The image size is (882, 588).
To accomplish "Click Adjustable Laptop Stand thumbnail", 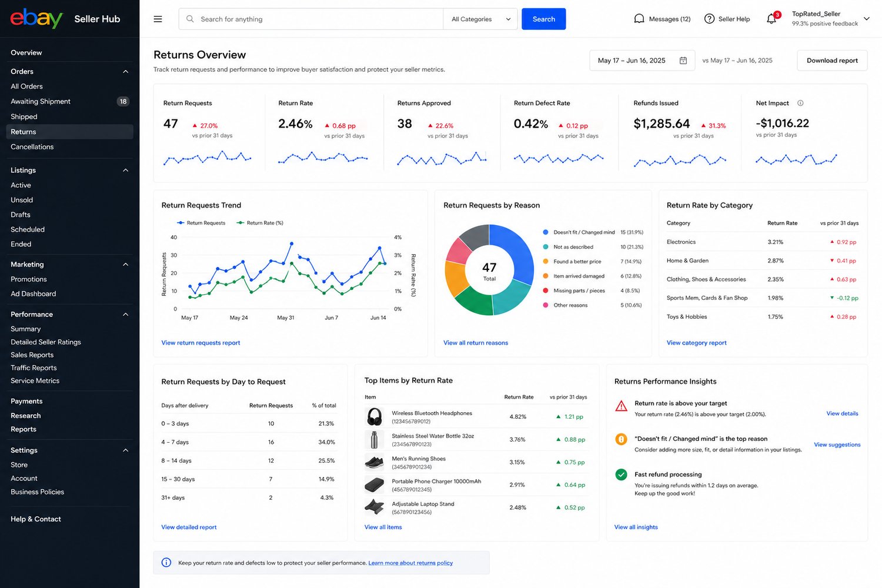I will point(375,507).
